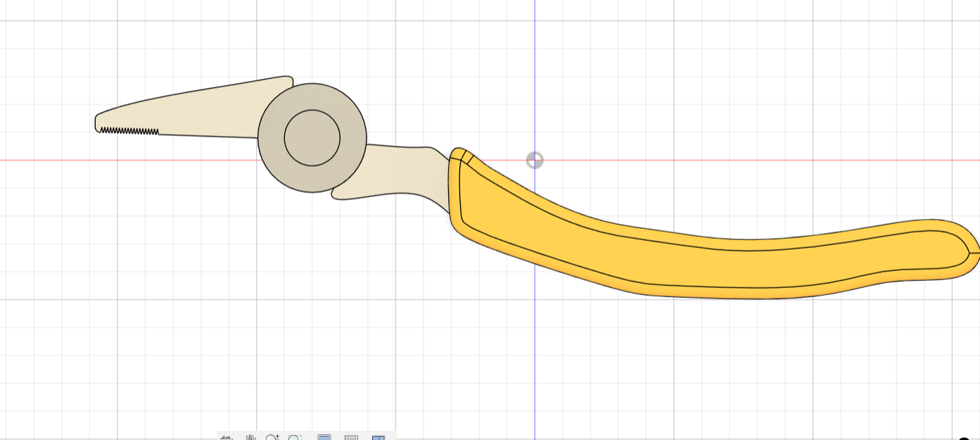Viewport: 980px width, 440px height.
Task: Select the blue vertical axis line
Action: click(535, 70)
